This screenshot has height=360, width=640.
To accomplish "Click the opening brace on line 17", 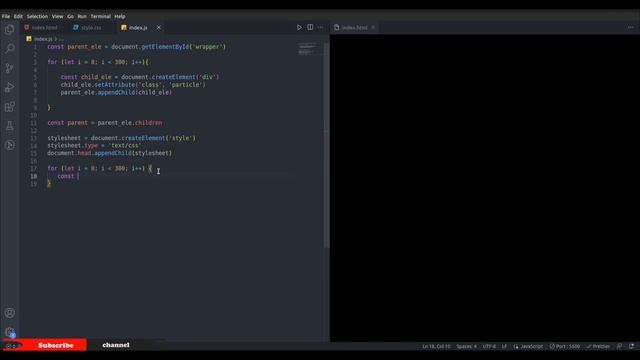I will point(150,168).
